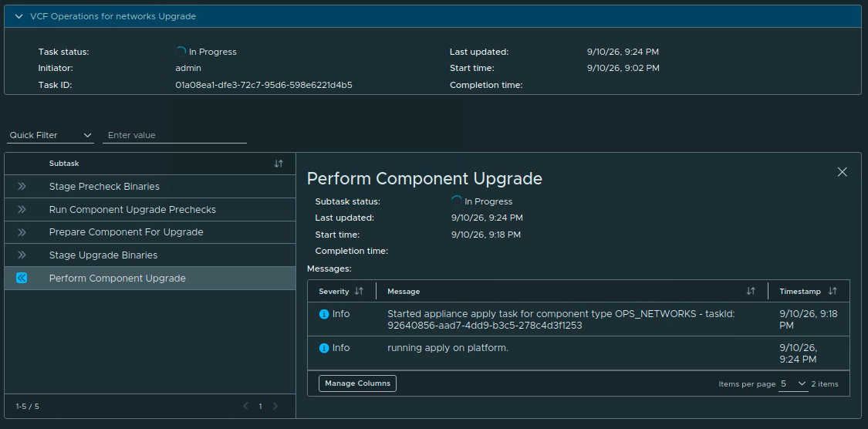Focus the Enter value filter field
The image size is (868, 429).
click(175, 135)
